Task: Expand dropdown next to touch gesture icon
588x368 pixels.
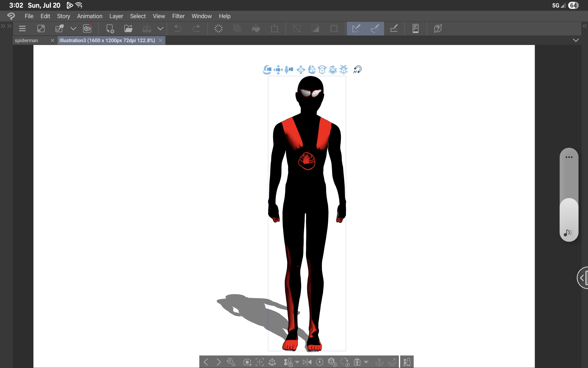Action: [73, 29]
